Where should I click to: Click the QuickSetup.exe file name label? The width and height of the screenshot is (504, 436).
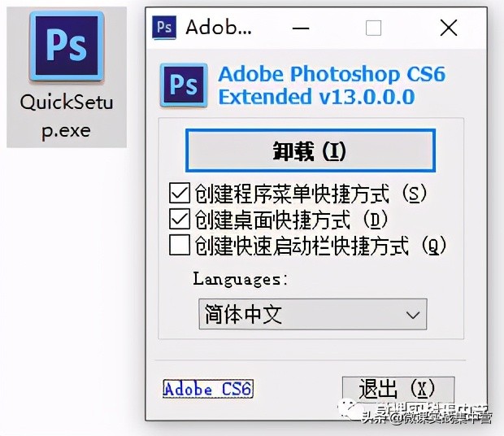tap(67, 116)
